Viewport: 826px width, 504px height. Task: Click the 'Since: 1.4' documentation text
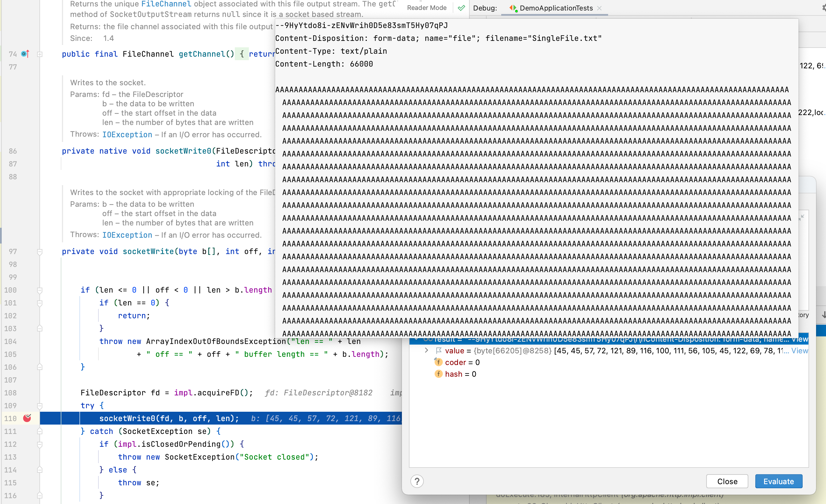pos(92,38)
